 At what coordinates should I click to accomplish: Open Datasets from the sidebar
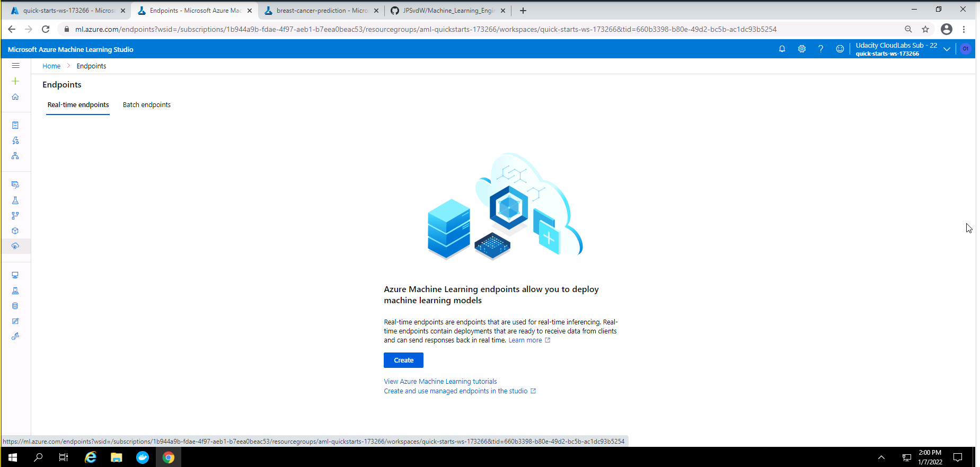click(15, 184)
